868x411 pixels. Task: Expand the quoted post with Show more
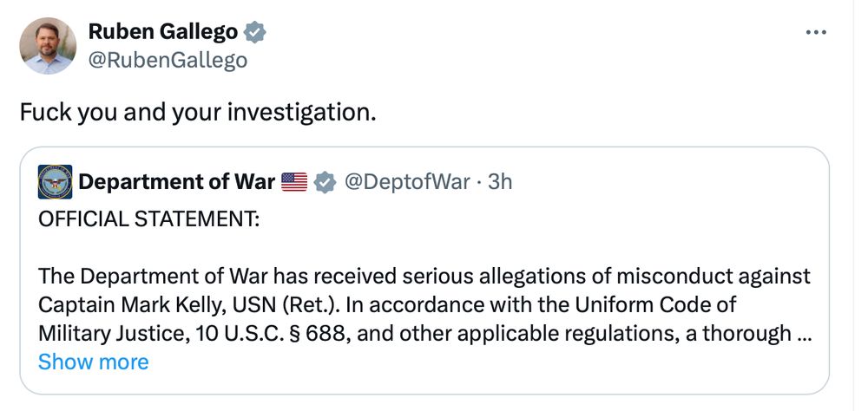pos(93,362)
